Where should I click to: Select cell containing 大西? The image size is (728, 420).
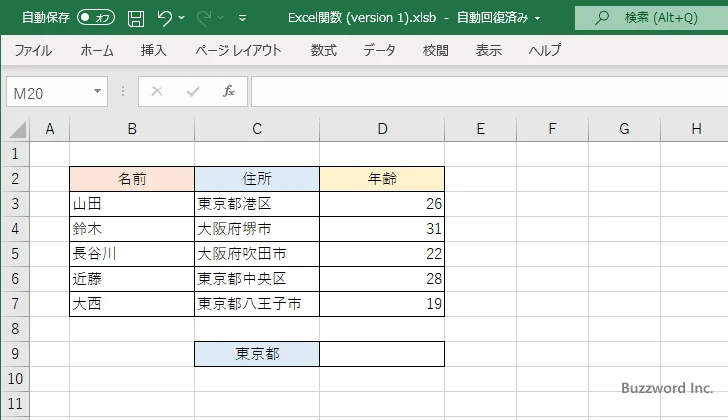pos(132,304)
